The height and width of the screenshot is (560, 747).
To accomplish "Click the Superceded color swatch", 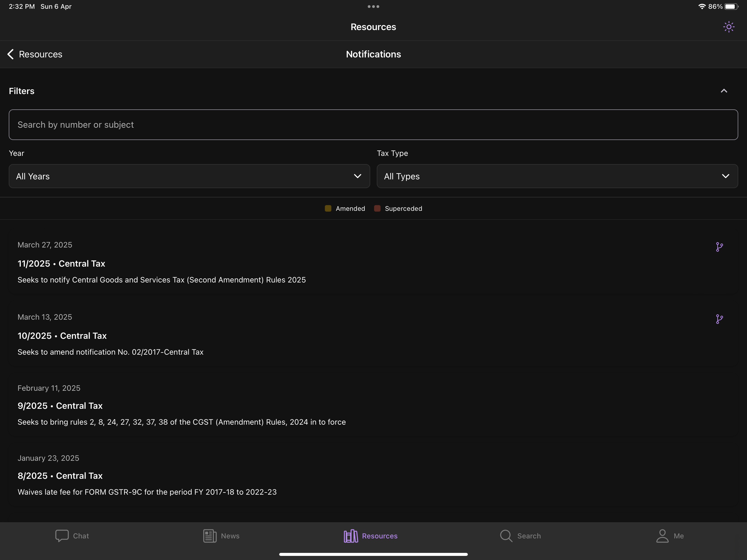I will coord(377,208).
